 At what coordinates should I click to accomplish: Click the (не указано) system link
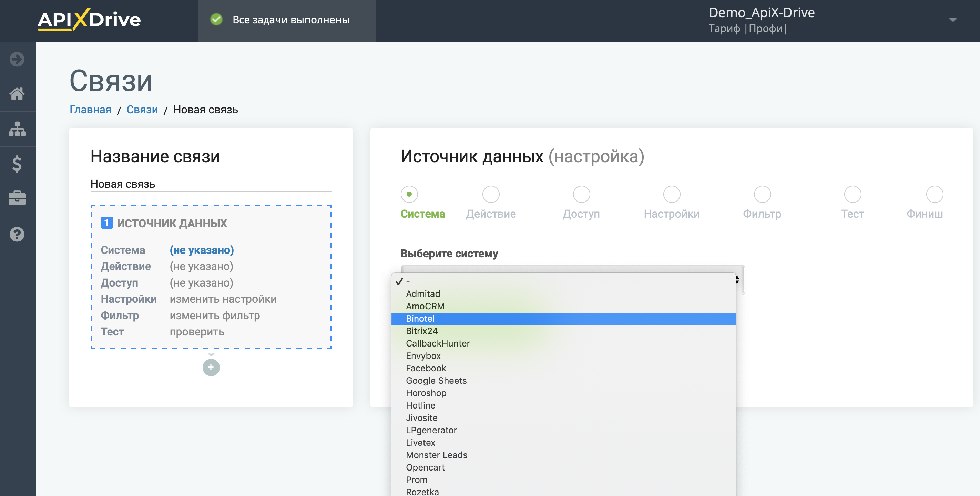(202, 250)
